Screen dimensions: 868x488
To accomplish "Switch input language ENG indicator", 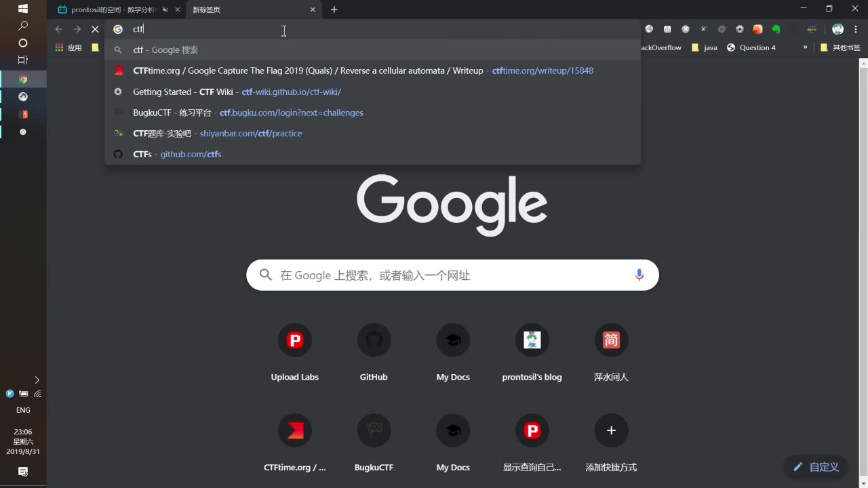I will click(23, 410).
